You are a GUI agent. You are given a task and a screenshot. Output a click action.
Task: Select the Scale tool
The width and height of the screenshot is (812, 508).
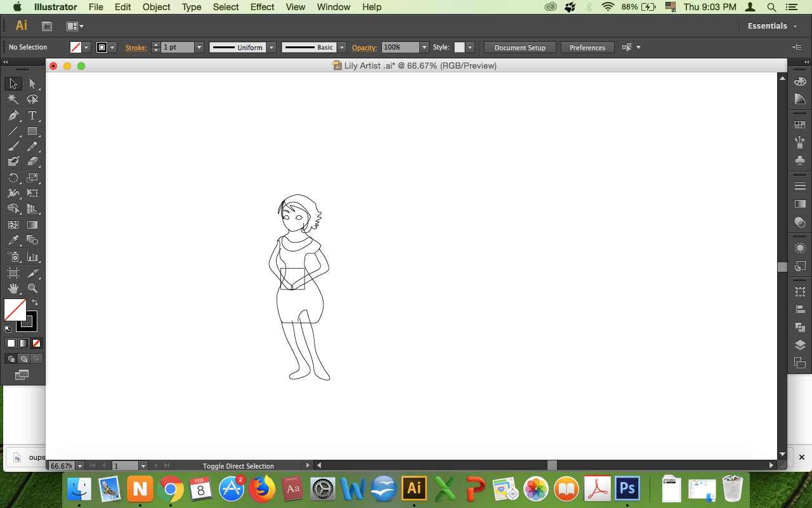32,178
